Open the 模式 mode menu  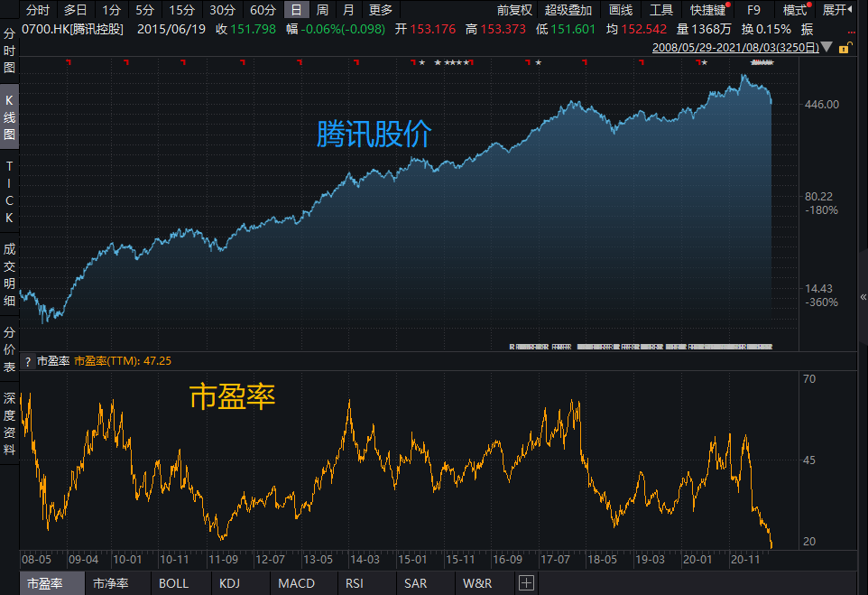click(x=796, y=10)
